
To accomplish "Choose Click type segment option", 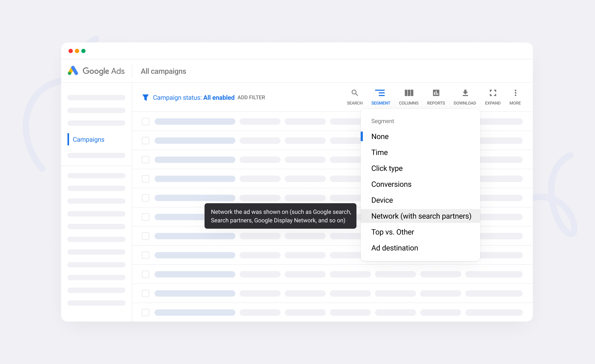I will 387,168.
